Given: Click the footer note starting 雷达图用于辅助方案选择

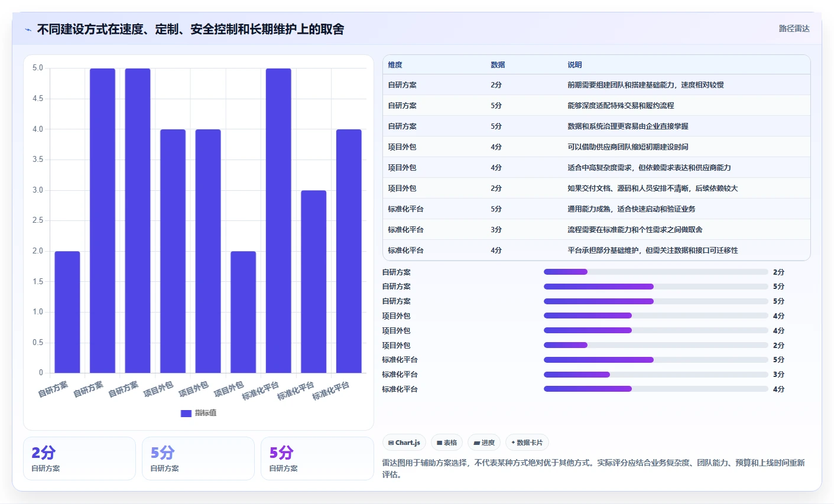Looking at the screenshot, I should pyautogui.click(x=593, y=469).
